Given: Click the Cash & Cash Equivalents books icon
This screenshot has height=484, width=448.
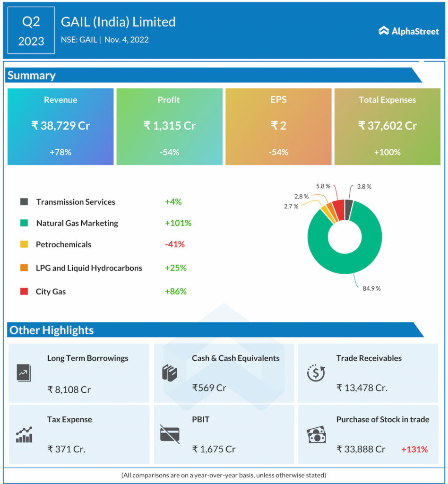Looking at the screenshot, I should pos(169,373).
